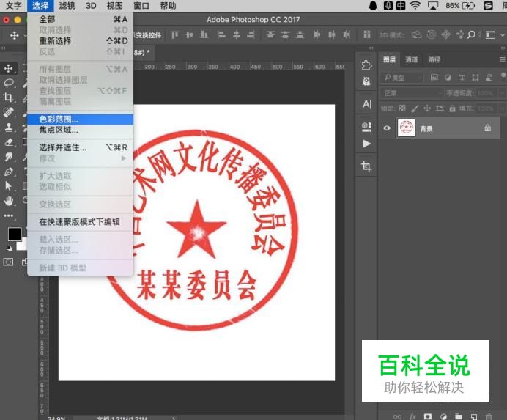Toggle lock transparent pixels
The width and height of the screenshot is (507, 420).
(402, 108)
